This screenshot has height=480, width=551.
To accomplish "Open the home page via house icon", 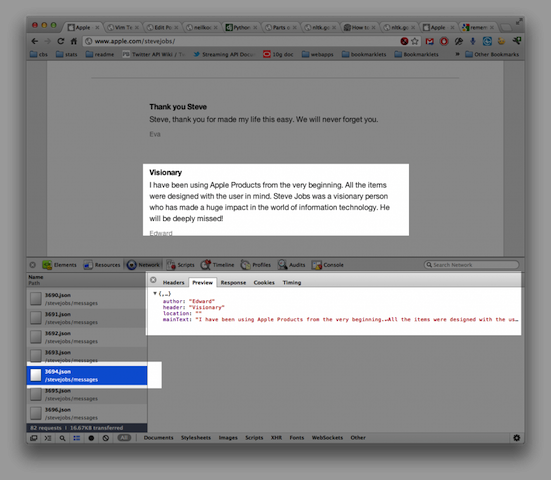I will pos(73,41).
